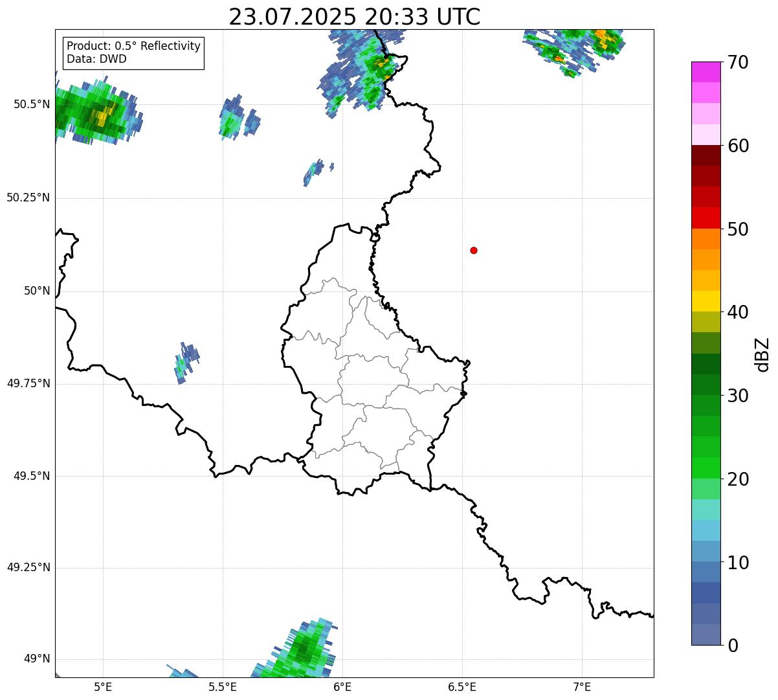The width and height of the screenshot is (778, 700).
Task: Click the orange swatch just below 50
Action: point(706,239)
